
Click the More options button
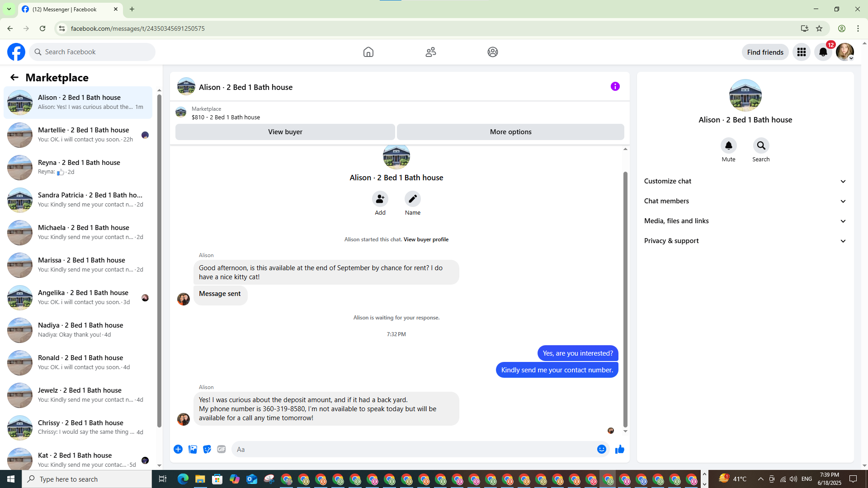[511, 132]
